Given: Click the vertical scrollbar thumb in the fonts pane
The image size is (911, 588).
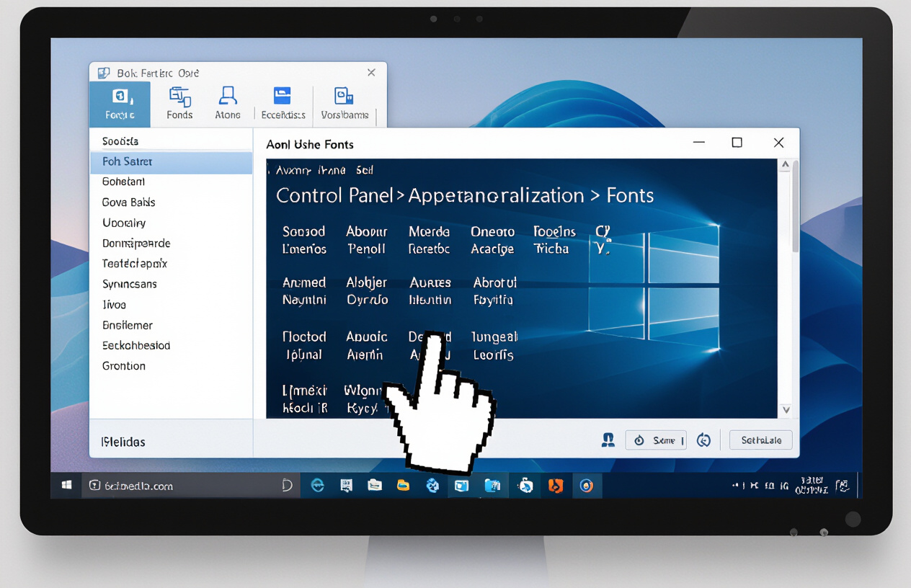Looking at the screenshot, I should coord(796,205).
